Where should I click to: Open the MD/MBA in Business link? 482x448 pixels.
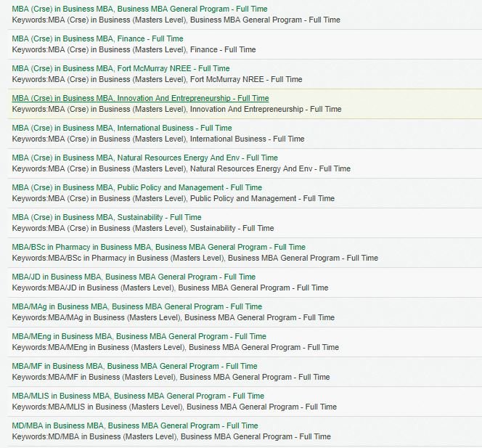point(135,425)
